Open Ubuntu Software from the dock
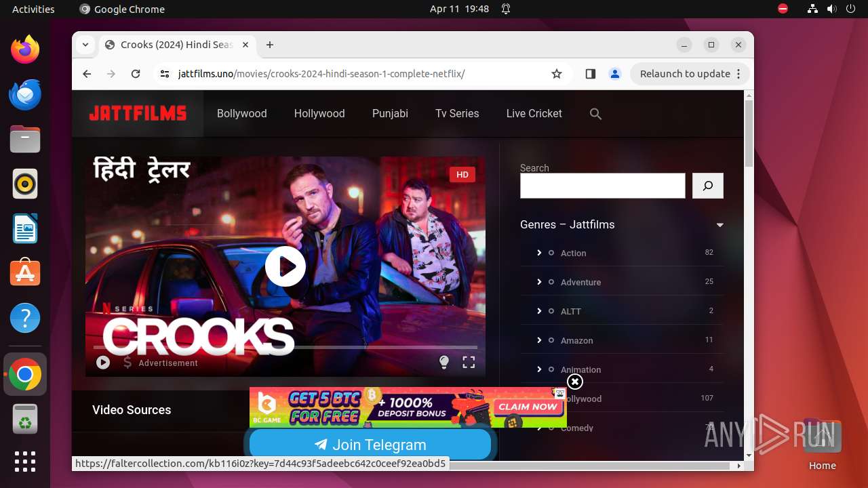Image resolution: width=868 pixels, height=488 pixels. (x=25, y=273)
